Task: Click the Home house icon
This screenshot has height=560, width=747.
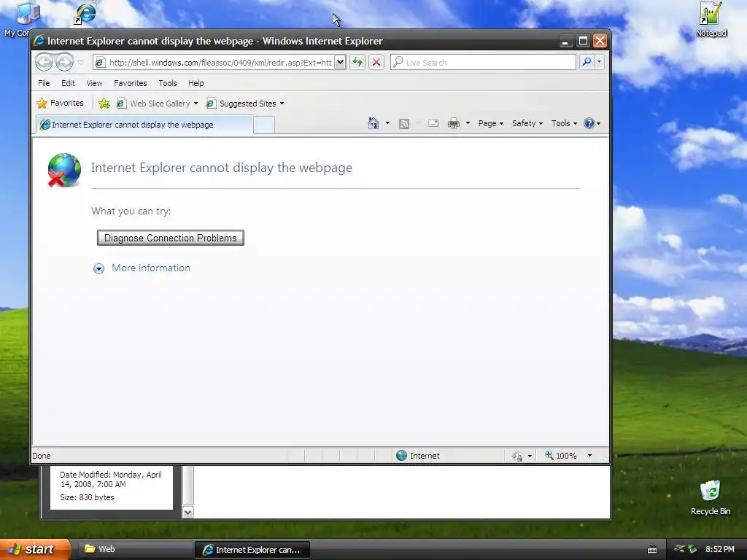Action: tap(373, 123)
